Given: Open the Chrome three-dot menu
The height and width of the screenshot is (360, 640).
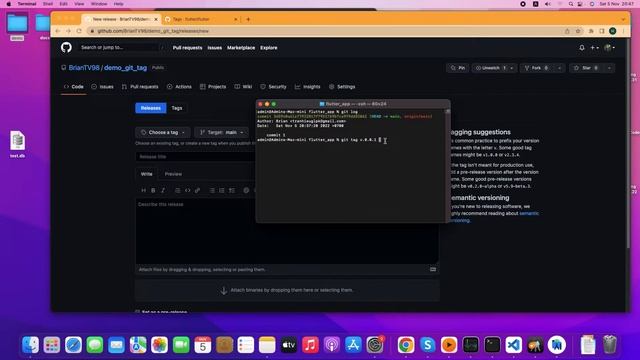Looking at the screenshot, I should [x=623, y=31].
